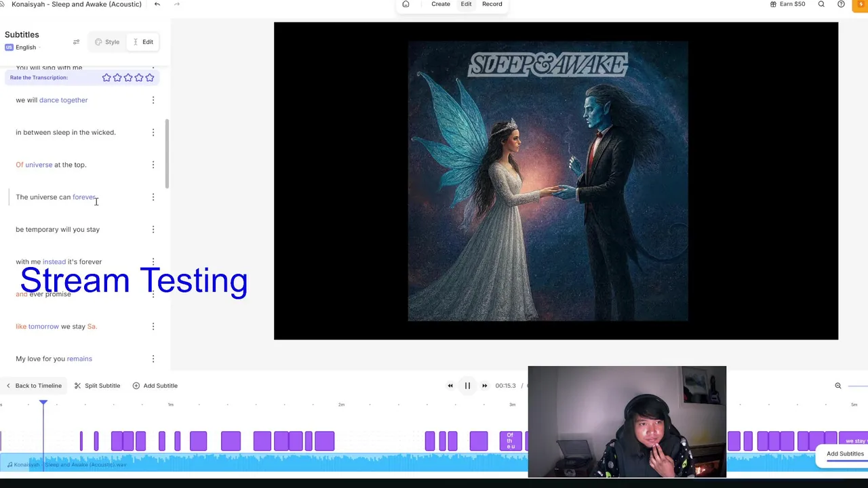Click Add Subtitle button in toolbar
The width and height of the screenshot is (868, 488).
tap(155, 386)
